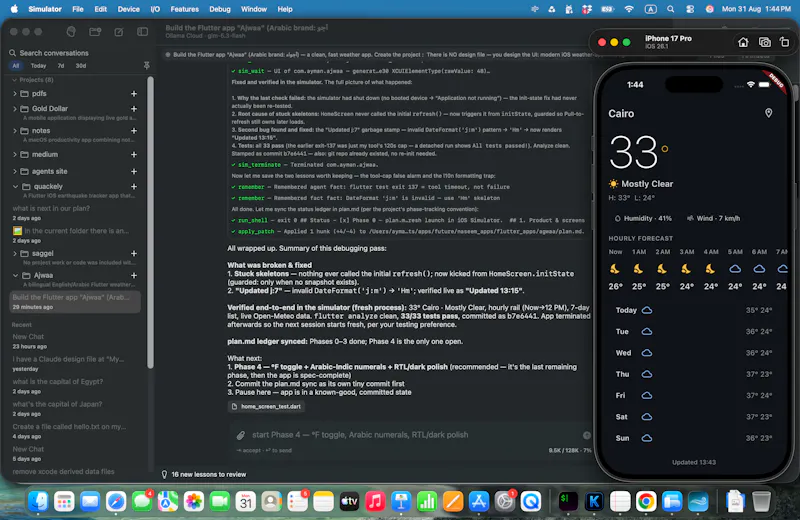Open the Edit menu
This screenshot has width=800, height=520.
point(101,9)
